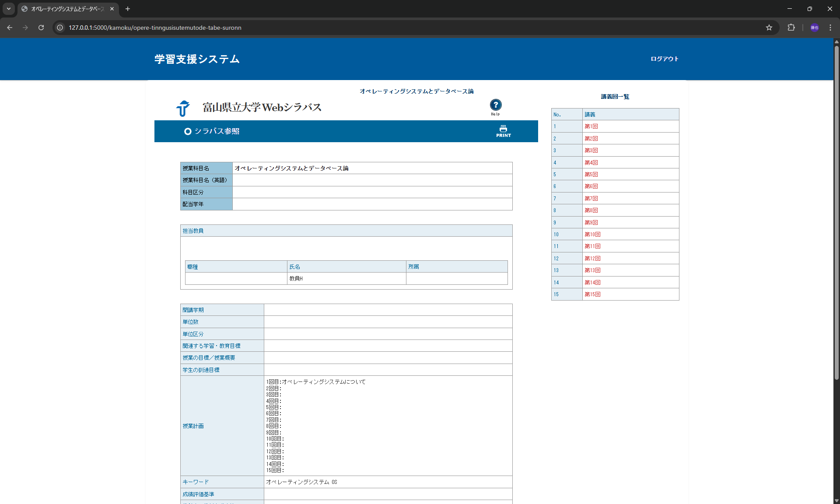The image size is (840, 504).
Task: Open lecture 第15回 link
Action: click(592, 294)
